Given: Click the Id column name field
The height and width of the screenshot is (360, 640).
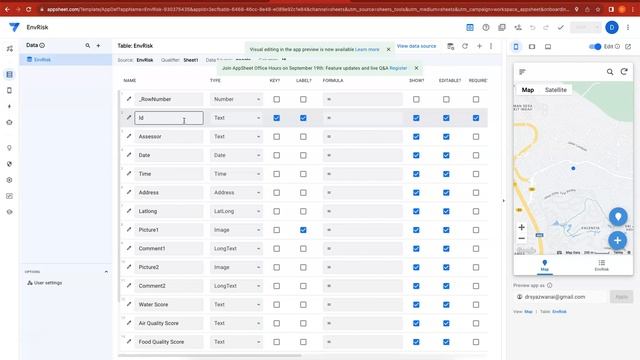Looking at the screenshot, I should pyautogui.click(x=169, y=118).
